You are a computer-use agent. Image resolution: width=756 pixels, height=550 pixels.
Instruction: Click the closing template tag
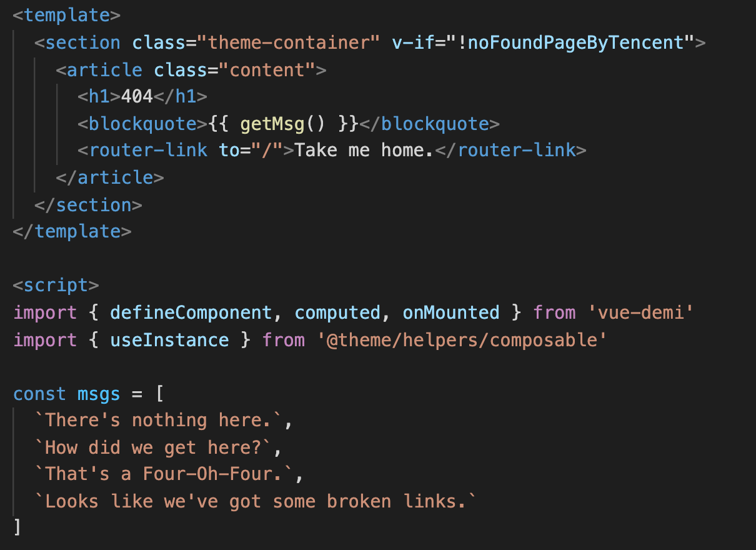pos(72,231)
